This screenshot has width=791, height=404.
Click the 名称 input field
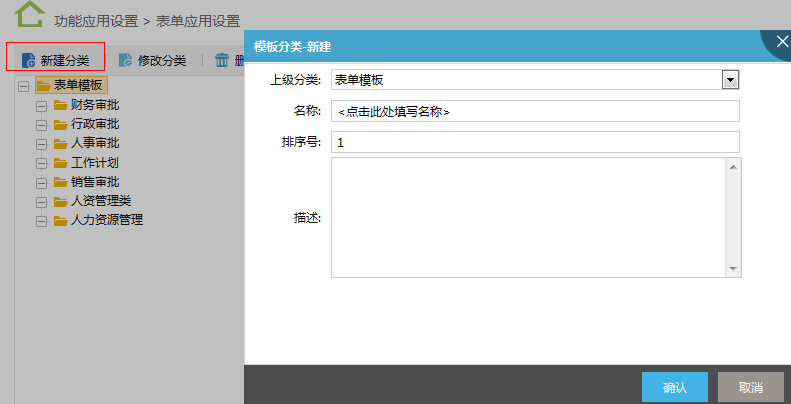(535, 111)
